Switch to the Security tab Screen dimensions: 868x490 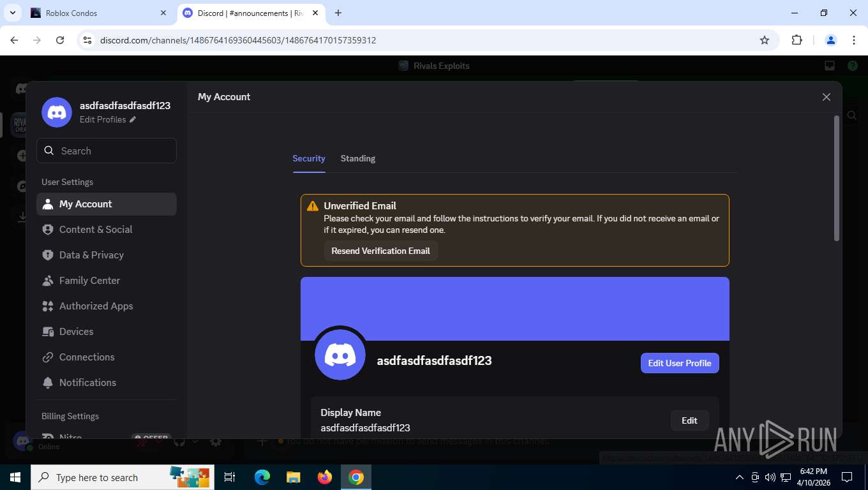(x=309, y=158)
